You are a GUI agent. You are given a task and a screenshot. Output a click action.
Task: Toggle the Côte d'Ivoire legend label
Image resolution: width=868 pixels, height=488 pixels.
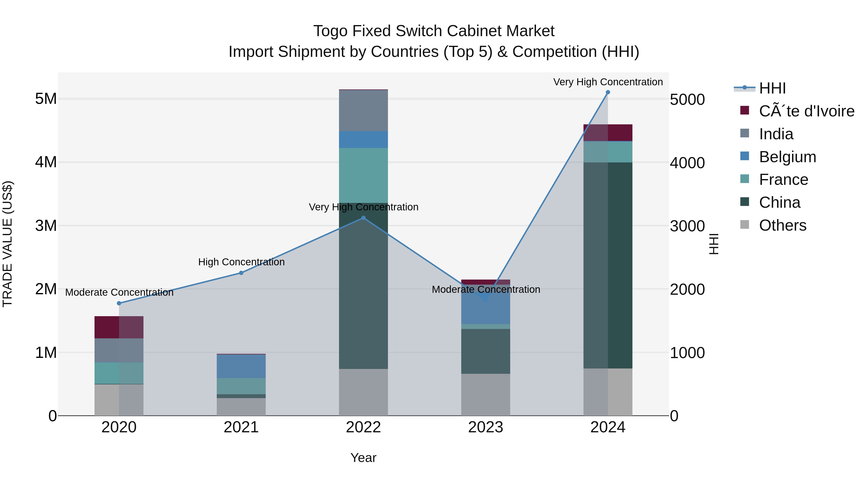click(x=807, y=111)
